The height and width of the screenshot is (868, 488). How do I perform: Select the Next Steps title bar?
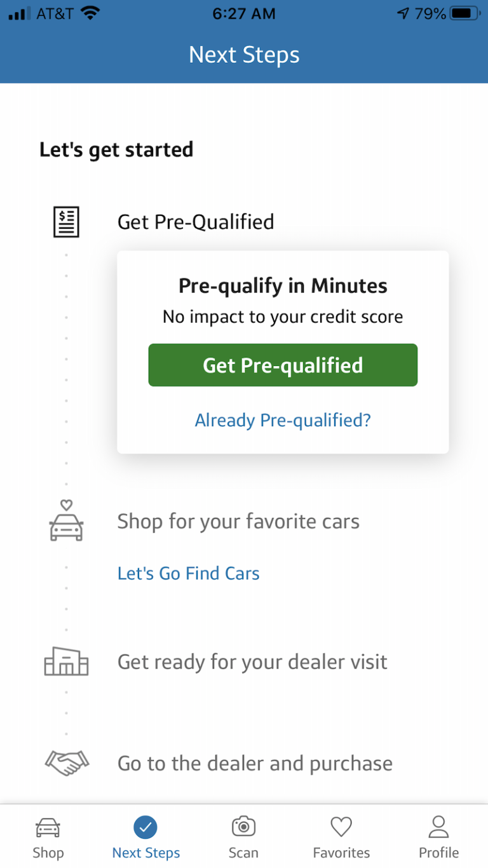tap(244, 55)
